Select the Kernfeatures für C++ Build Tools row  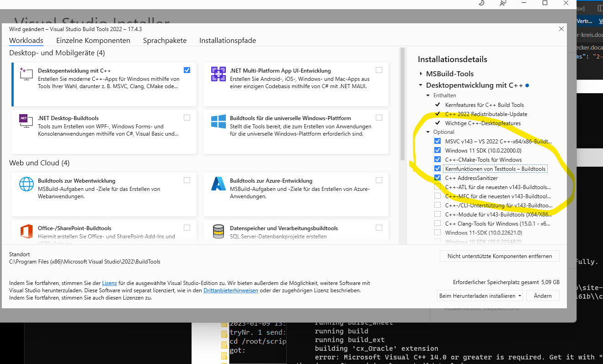point(485,105)
